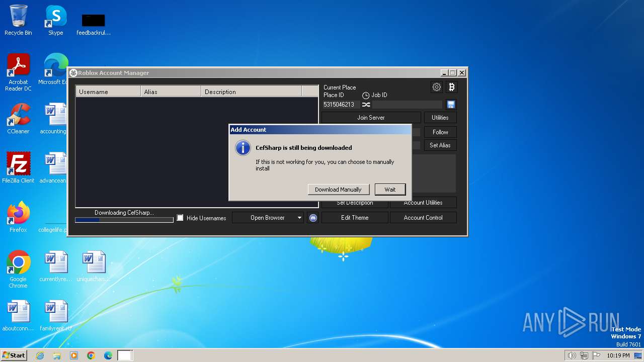644x362 pixels.
Task: Open the Discord icon button
Action: 313,218
